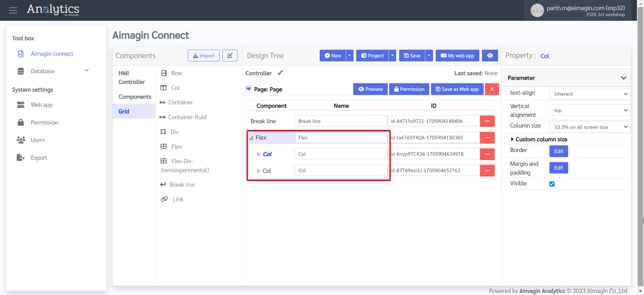The height and width of the screenshot is (295, 644).
Task: Click the Flex name input field
Action: click(x=341, y=138)
